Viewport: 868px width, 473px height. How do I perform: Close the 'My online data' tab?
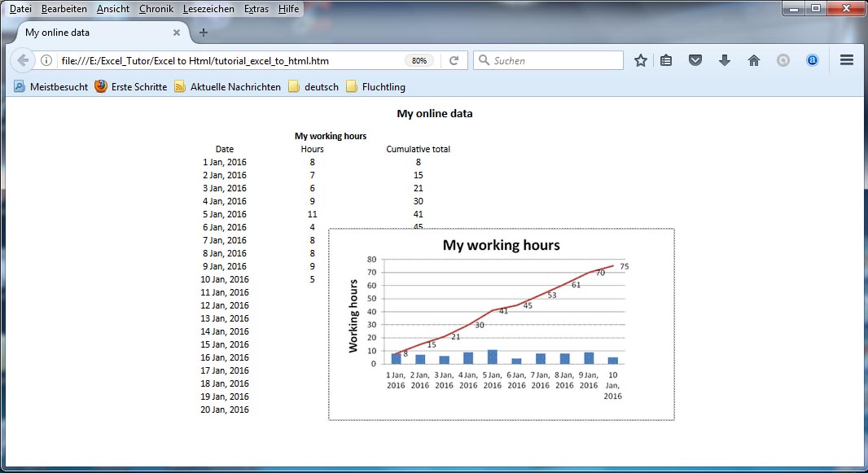point(177,33)
